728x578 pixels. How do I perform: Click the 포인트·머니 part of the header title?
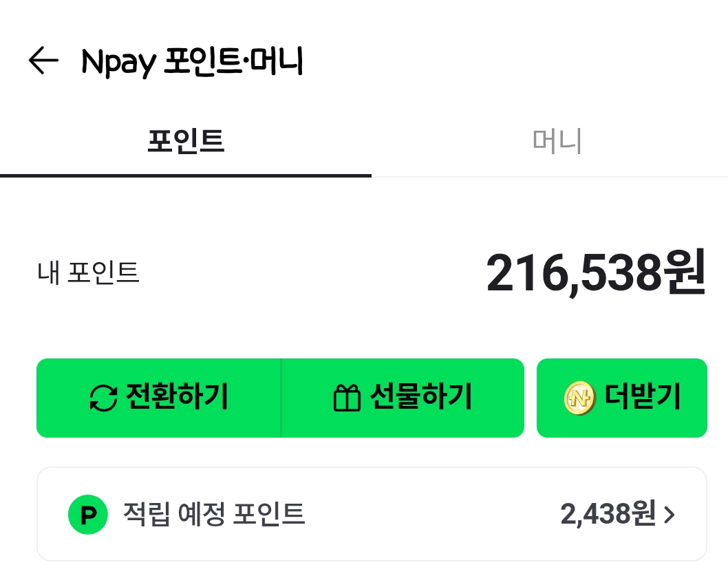tap(234, 61)
